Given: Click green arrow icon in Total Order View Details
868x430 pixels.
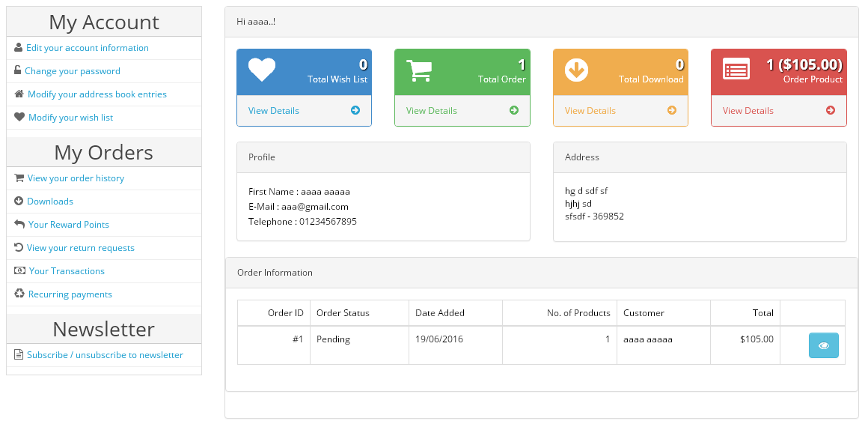Looking at the screenshot, I should (514, 110).
